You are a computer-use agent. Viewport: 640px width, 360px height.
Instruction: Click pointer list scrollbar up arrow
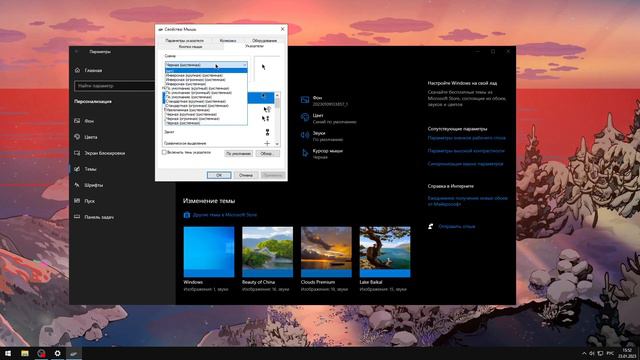click(278, 95)
